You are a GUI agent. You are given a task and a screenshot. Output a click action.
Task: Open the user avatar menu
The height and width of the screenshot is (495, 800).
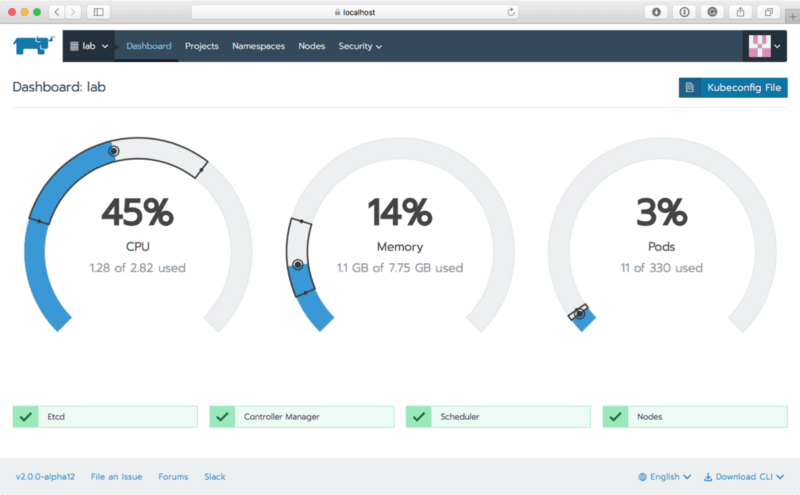pyautogui.click(x=765, y=46)
